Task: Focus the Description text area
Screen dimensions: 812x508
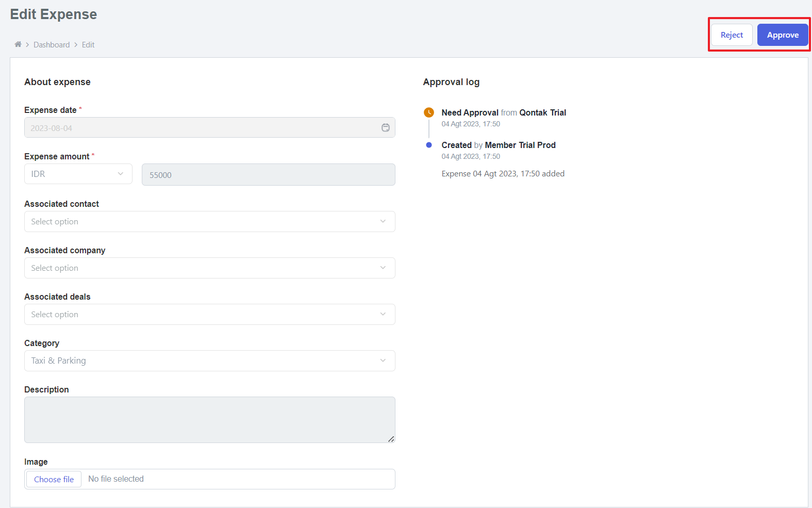Action: 209,420
